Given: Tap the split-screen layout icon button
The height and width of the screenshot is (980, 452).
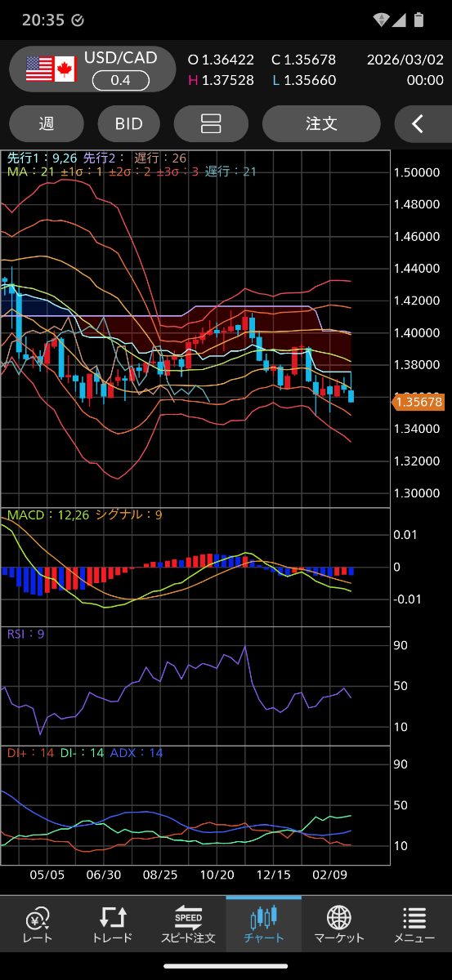Looking at the screenshot, I should (x=211, y=124).
